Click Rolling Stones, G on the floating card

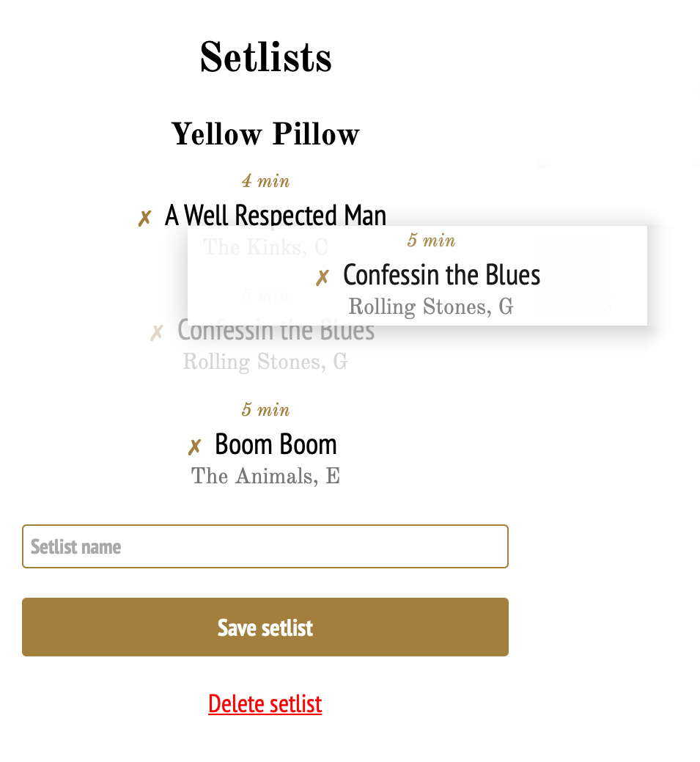point(430,307)
